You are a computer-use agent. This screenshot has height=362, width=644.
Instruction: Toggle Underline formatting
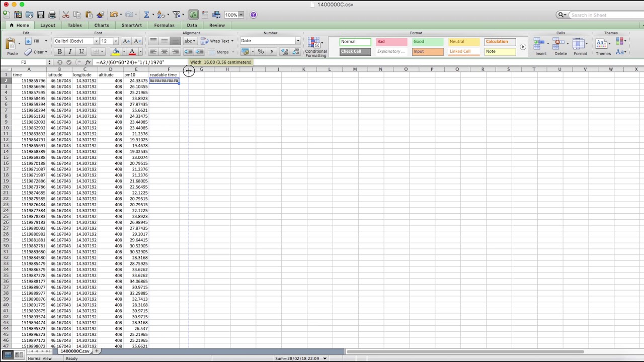pyautogui.click(x=81, y=52)
